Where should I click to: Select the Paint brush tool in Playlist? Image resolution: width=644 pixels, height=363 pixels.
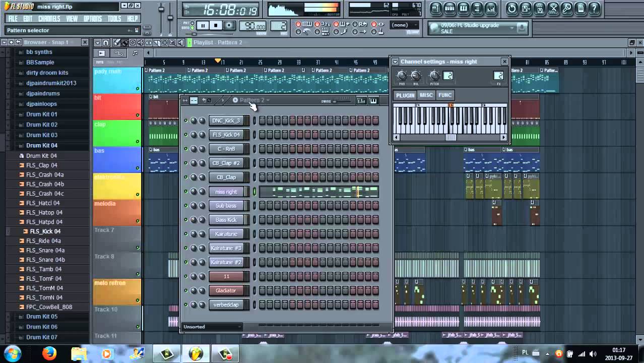click(x=124, y=43)
